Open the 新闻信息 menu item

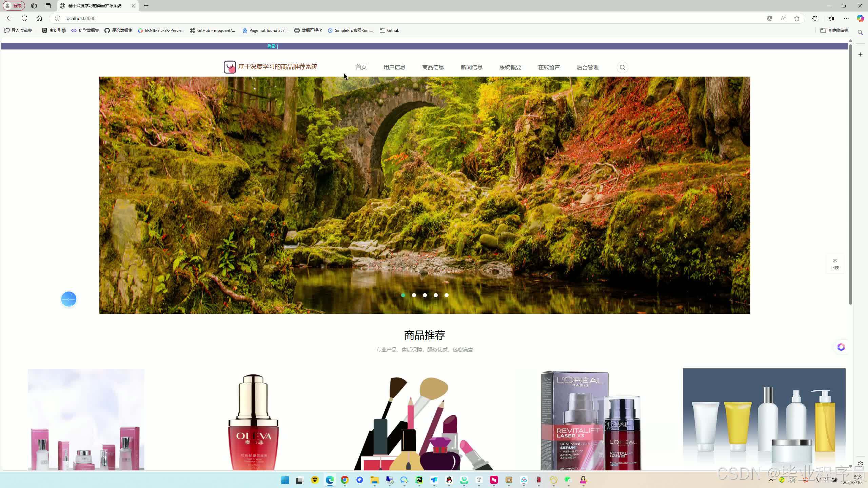[x=472, y=67]
